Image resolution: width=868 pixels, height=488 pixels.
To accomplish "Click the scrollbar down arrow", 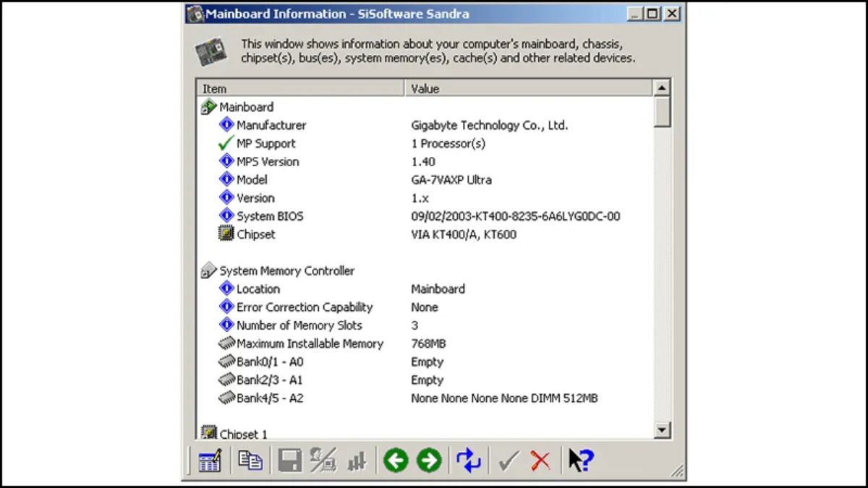I will (662, 430).
